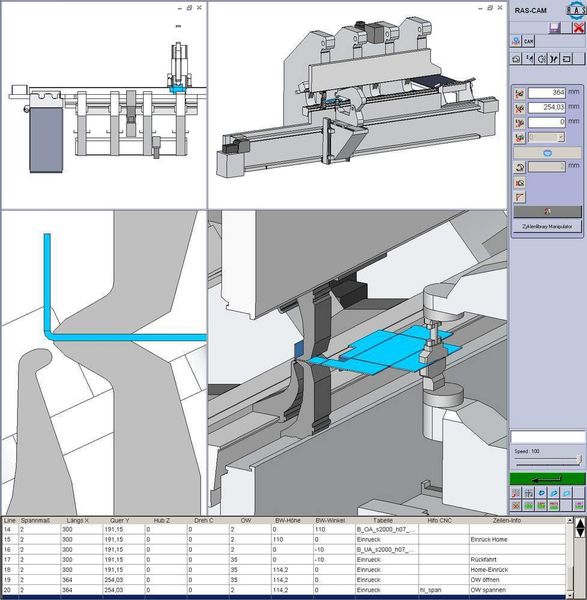Click table scrollbar up arrow

(570, 520)
